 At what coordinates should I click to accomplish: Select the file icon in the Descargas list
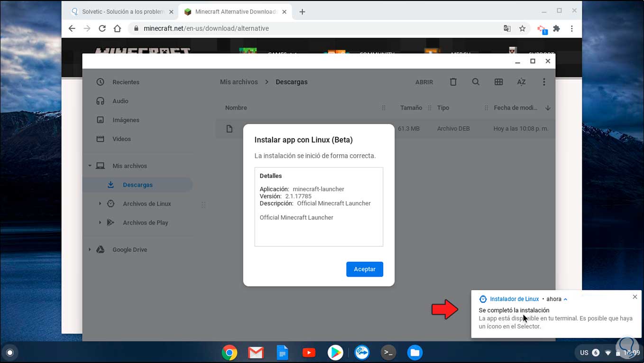tap(230, 129)
